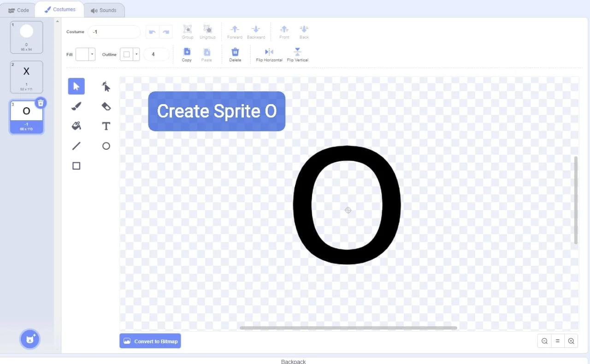Viewport: 590px width, 364px height.
Task: Select the Fill bucket tool
Action: point(77,126)
